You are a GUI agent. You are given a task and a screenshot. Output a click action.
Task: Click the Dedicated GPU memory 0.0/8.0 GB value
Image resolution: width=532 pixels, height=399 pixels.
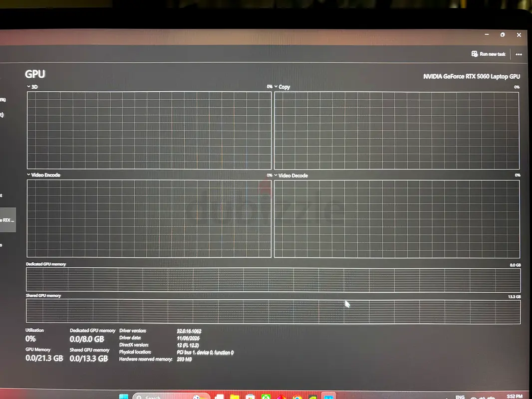click(87, 339)
